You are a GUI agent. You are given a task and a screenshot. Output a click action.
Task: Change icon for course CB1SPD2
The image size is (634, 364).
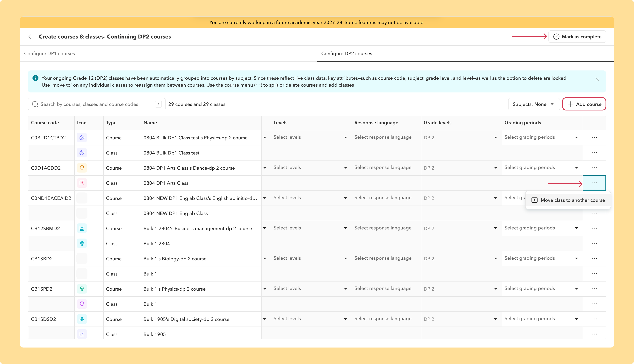pyautogui.click(x=82, y=289)
